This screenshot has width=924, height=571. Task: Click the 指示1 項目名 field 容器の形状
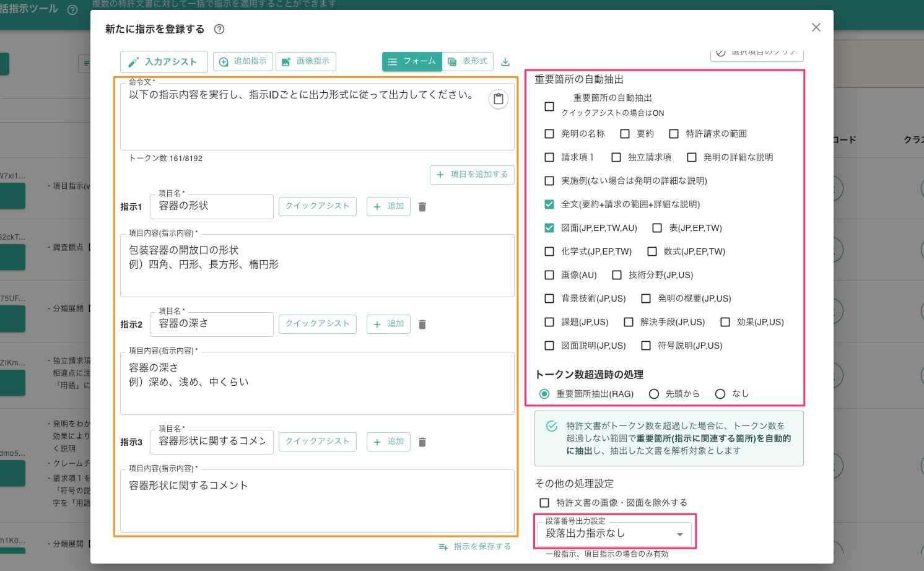pyautogui.click(x=212, y=206)
